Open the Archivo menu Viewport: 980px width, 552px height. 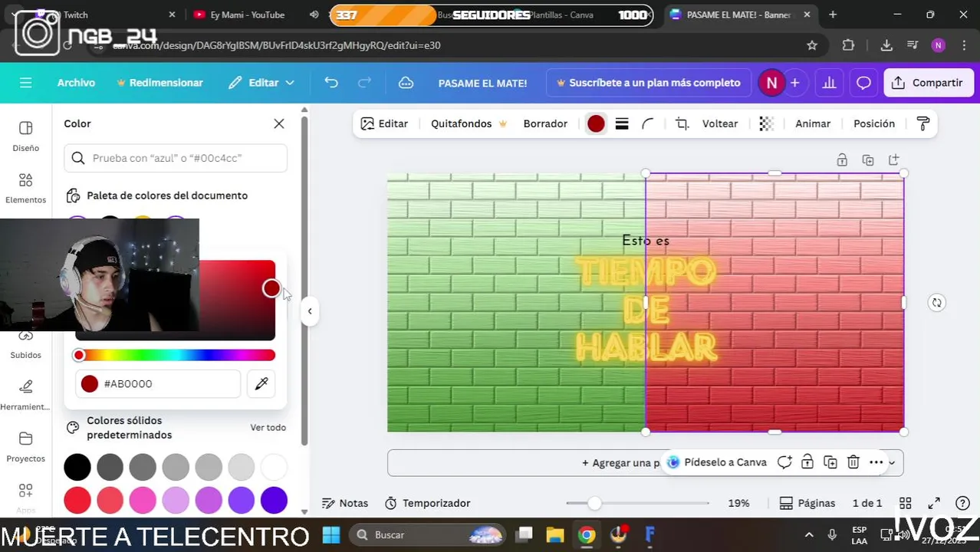[76, 83]
